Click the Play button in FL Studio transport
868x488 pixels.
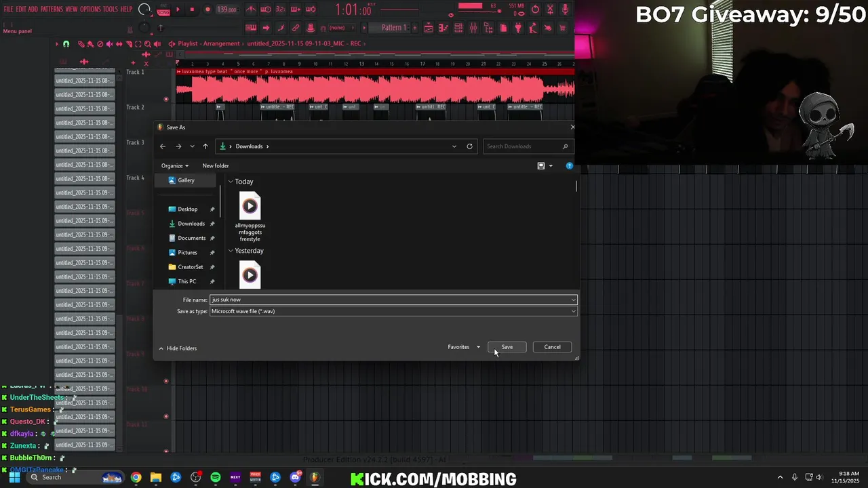tap(178, 9)
